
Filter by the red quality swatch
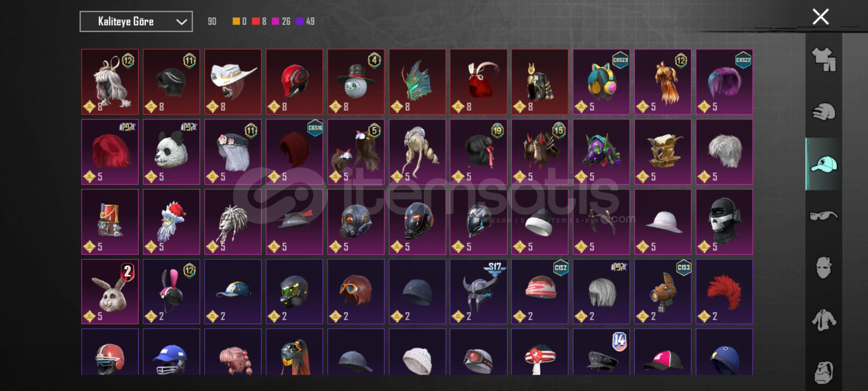click(256, 21)
